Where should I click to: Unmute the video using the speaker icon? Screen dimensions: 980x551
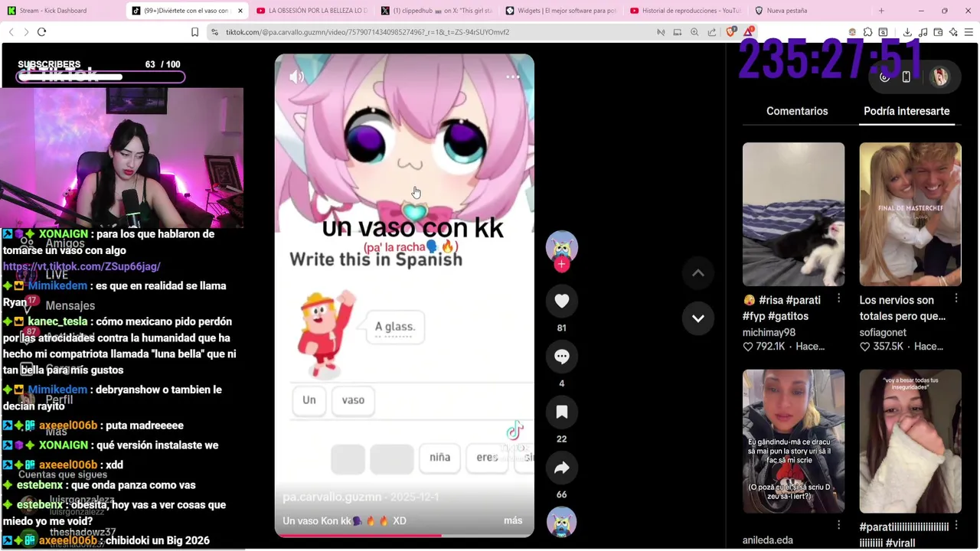tap(297, 77)
